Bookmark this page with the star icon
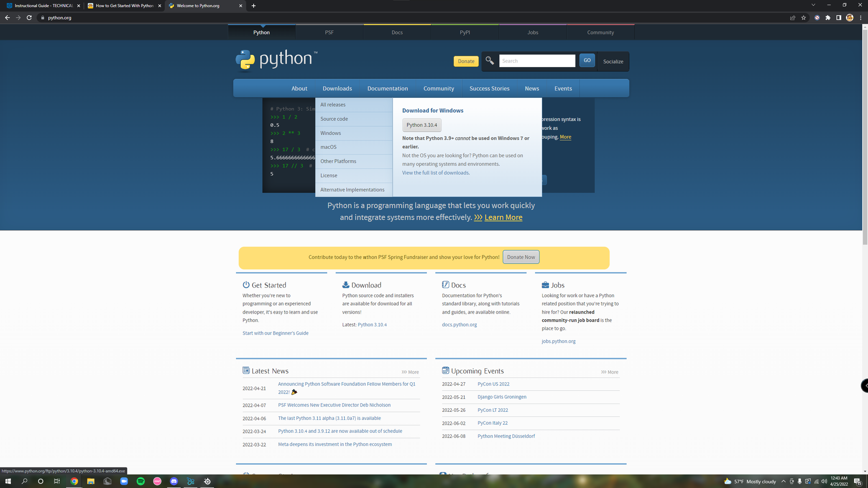 tap(804, 18)
